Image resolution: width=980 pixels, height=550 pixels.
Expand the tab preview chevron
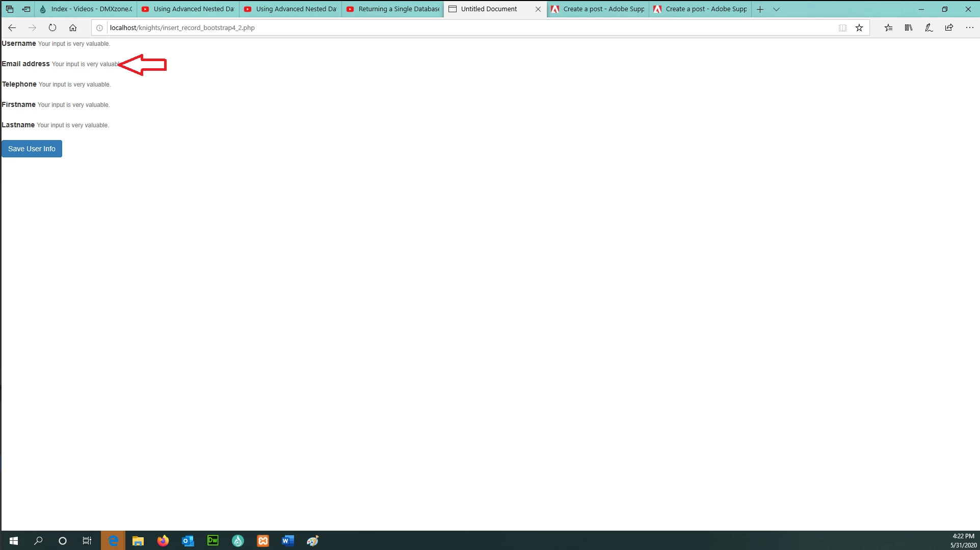click(776, 9)
